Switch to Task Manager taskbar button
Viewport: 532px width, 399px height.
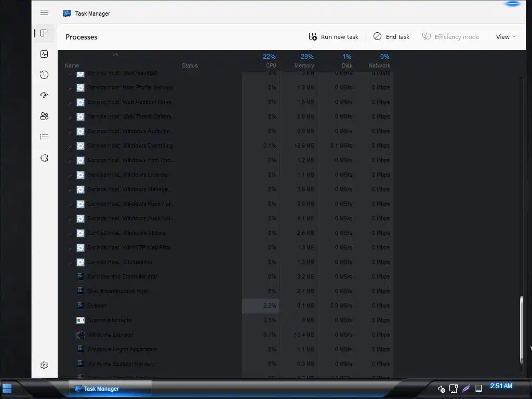[110, 389]
